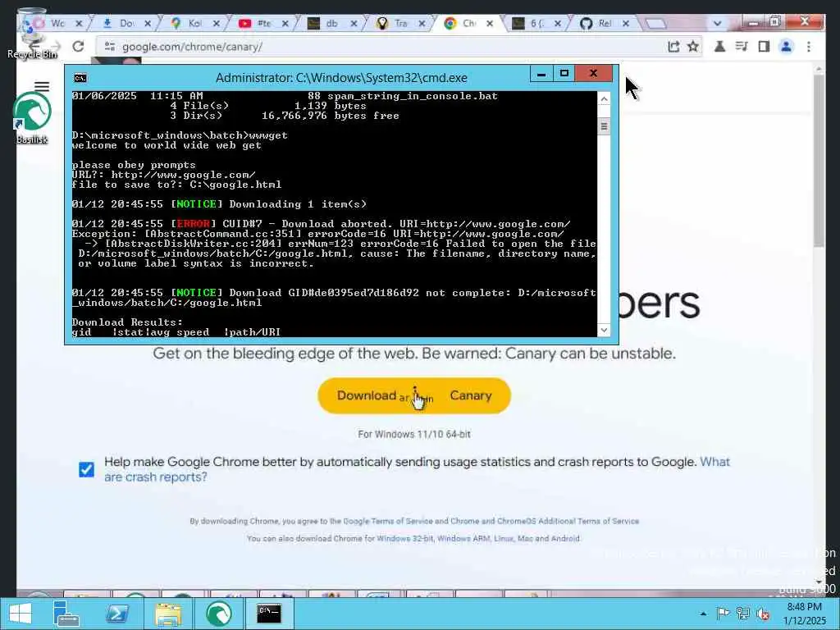The height and width of the screenshot is (630, 840).
Task: Open Basilisk browser from the taskbar
Action: 218,614
